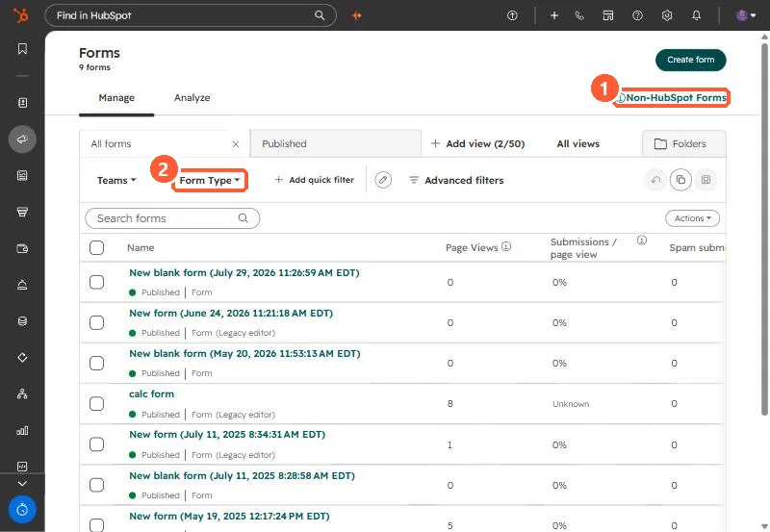
Task: Check the box for New form July 11, 2025 8:34:31
Action: 97,444
